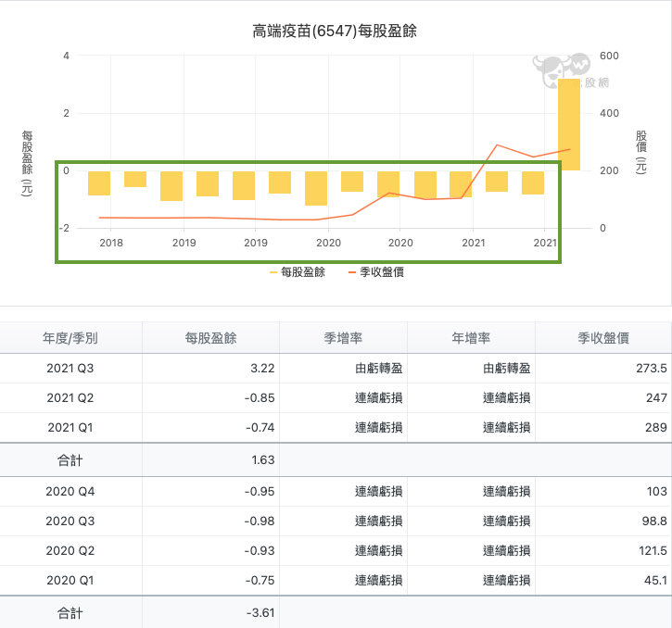Toggle the 每股盈餘 legend entry

click(x=298, y=272)
